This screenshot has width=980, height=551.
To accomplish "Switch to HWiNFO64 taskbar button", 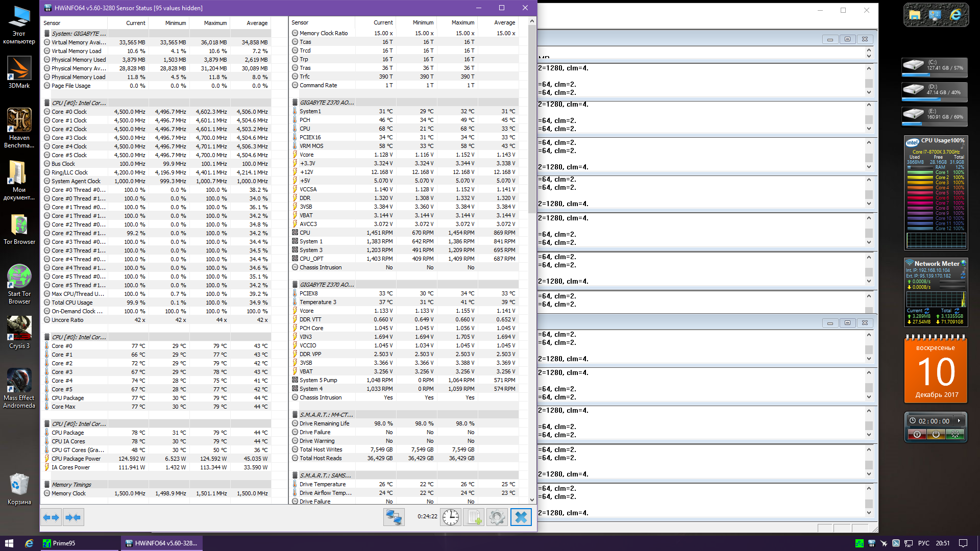I will tap(162, 543).
